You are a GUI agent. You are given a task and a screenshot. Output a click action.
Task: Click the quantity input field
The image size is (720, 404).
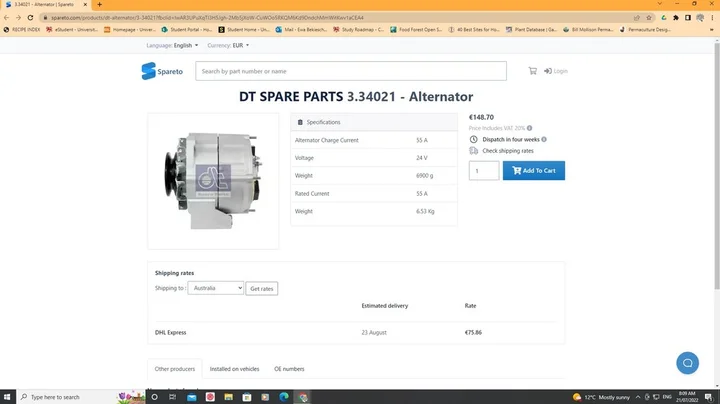tap(484, 171)
